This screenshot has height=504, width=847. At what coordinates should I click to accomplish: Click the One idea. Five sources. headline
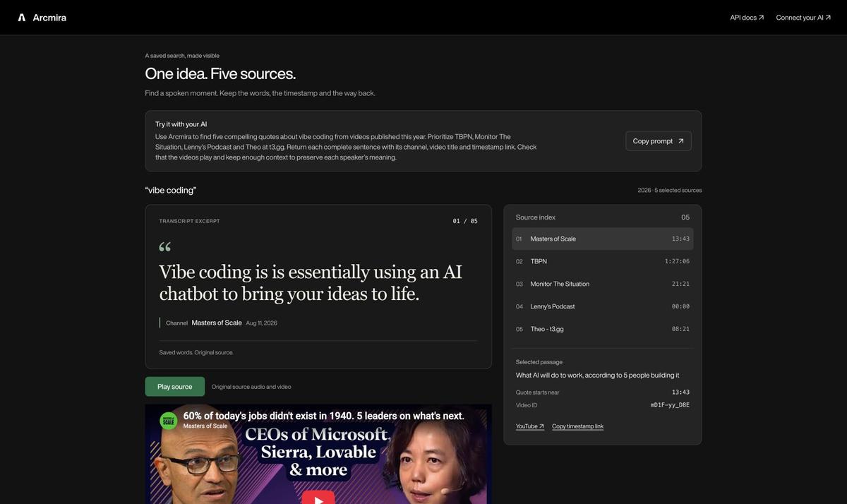(220, 73)
